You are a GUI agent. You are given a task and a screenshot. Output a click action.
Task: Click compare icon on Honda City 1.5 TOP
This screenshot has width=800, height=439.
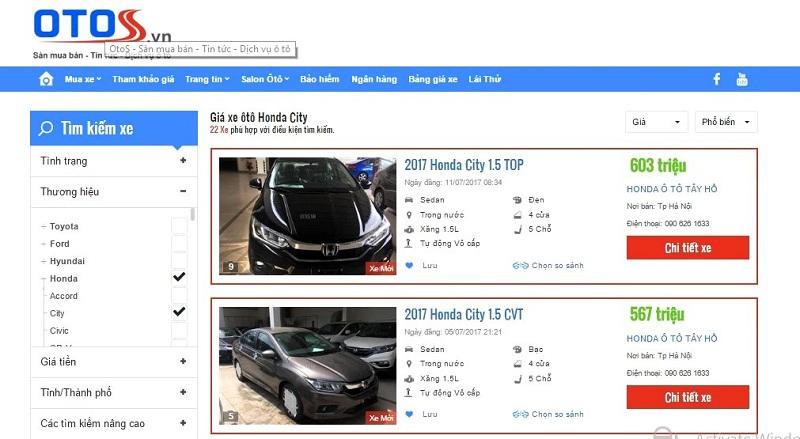(520, 265)
